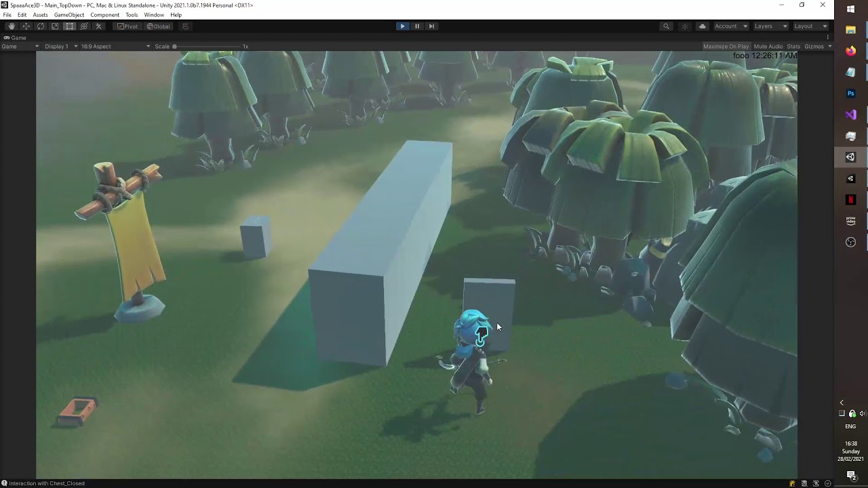Open the 16:9 Aspect dropdown
Image resolution: width=868 pixels, height=488 pixels.
pyautogui.click(x=115, y=47)
